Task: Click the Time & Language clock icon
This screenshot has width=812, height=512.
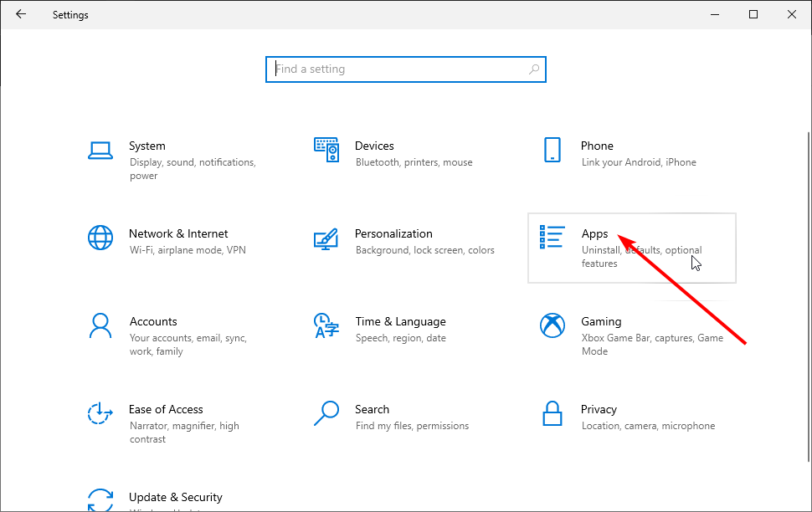Action: coord(326,325)
